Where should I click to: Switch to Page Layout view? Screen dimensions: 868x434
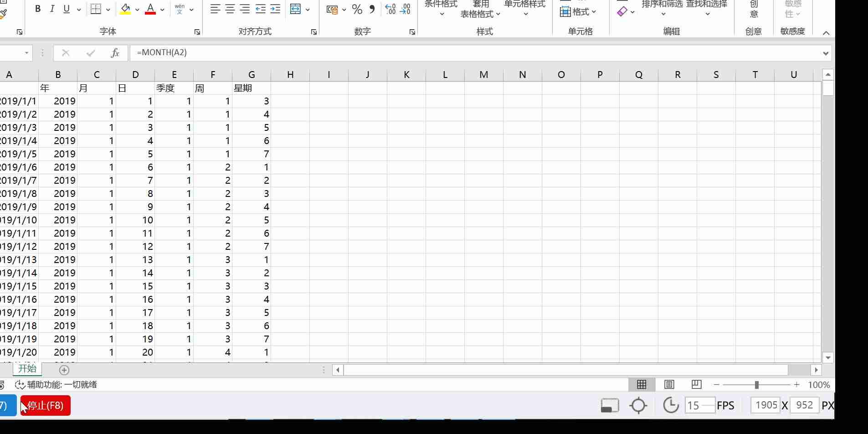point(669,385)
